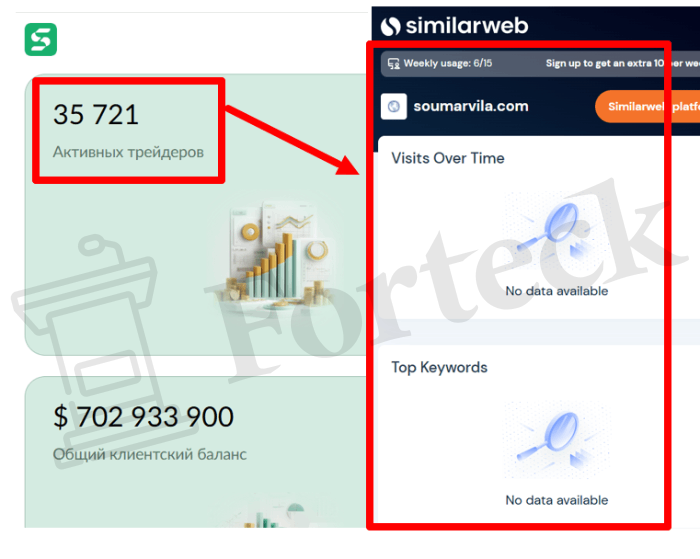700x559 pixels.
Task: Click the Активных трейдеров label
Action: 129,152
